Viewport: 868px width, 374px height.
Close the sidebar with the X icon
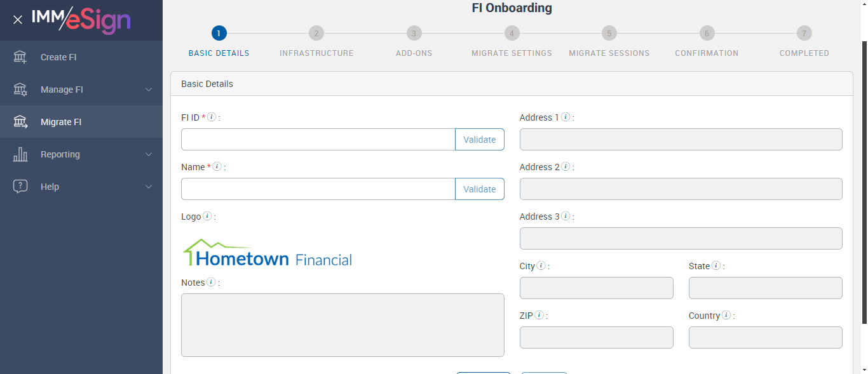click(x=18, y=20)
